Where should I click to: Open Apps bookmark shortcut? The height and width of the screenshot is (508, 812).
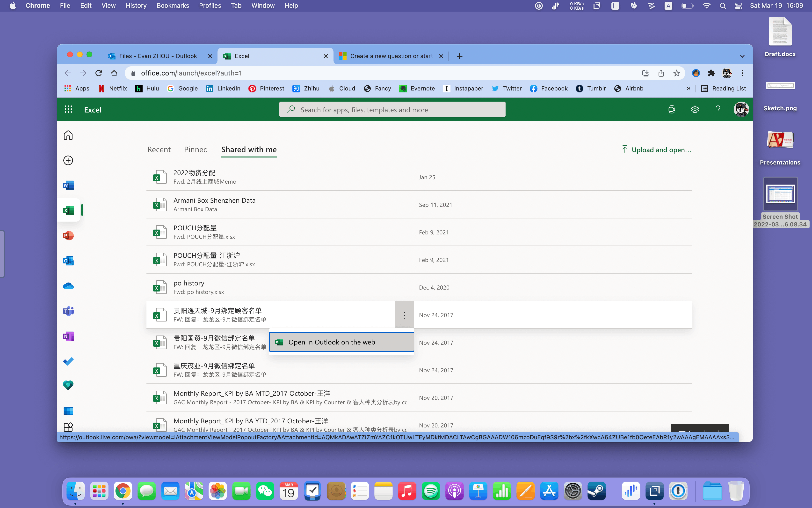pos(77,88)
